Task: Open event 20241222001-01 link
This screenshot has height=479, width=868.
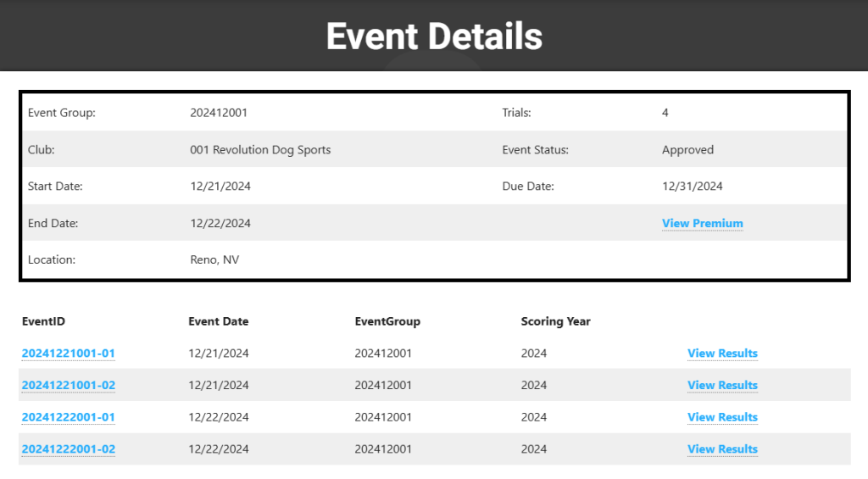Action: click(x=68, y=417)
